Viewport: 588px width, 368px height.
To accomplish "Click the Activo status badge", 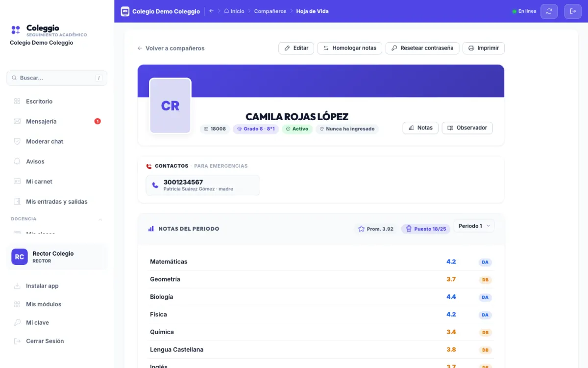I will pos(297,129).
